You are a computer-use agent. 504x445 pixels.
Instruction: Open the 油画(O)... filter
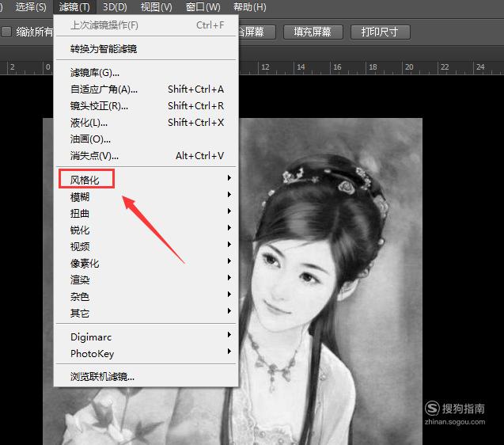[146, 139]
